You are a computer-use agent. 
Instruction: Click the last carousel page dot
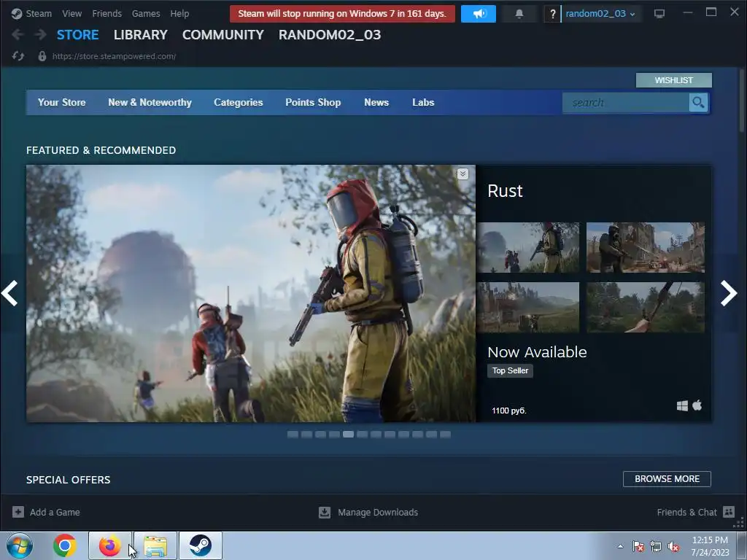point(446,435)
